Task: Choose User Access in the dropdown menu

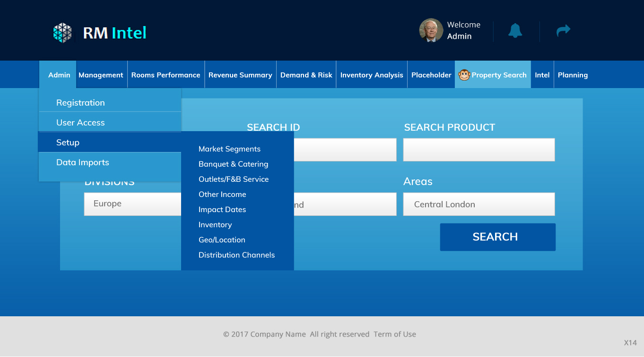Action: tap(80, 122)
